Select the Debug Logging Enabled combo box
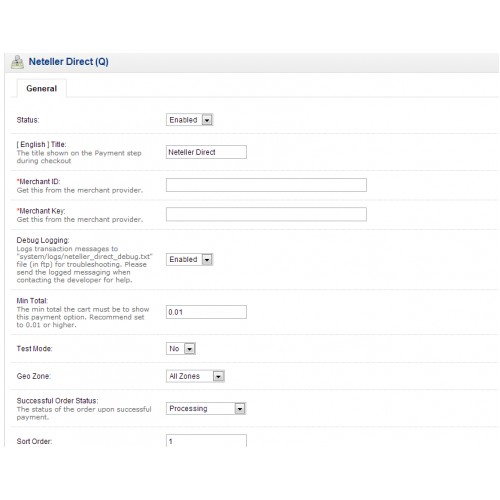500x500 pixels. [190, 259]
